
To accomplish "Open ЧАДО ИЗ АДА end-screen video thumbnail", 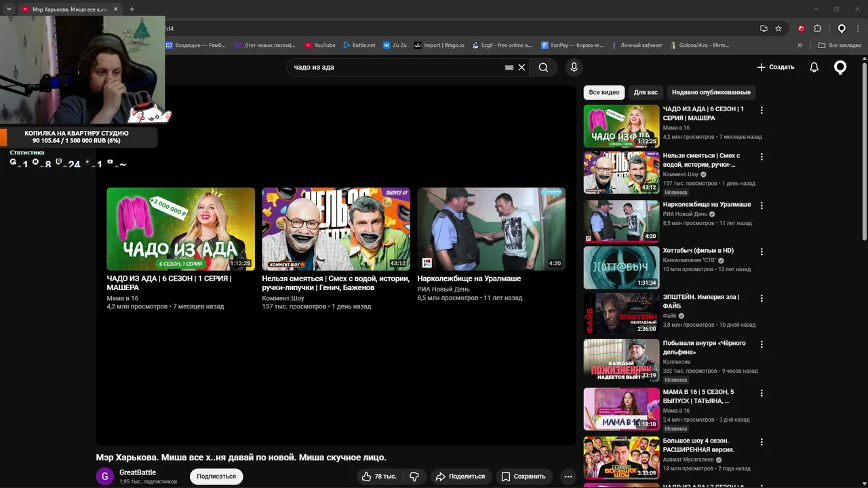I will 180,229.
